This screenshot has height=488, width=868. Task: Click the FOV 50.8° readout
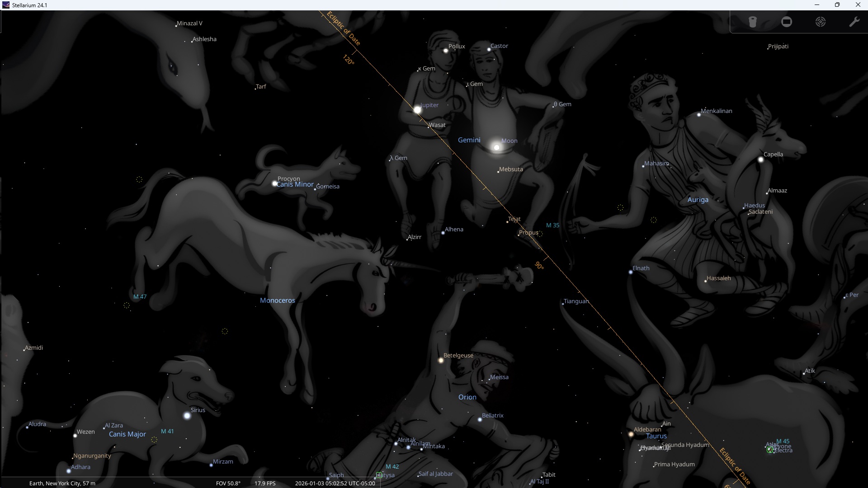(x=228, y=483)
